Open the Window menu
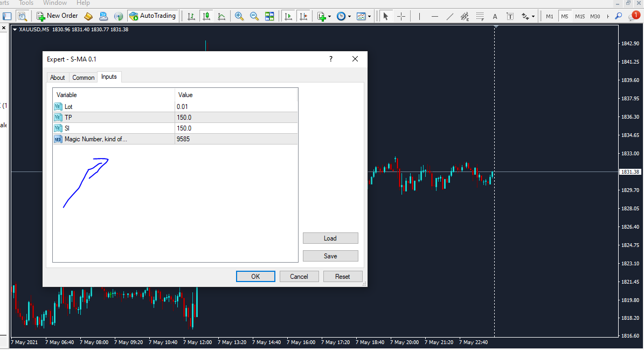Viewport: 644px width, 350px height. coord(54,3)
